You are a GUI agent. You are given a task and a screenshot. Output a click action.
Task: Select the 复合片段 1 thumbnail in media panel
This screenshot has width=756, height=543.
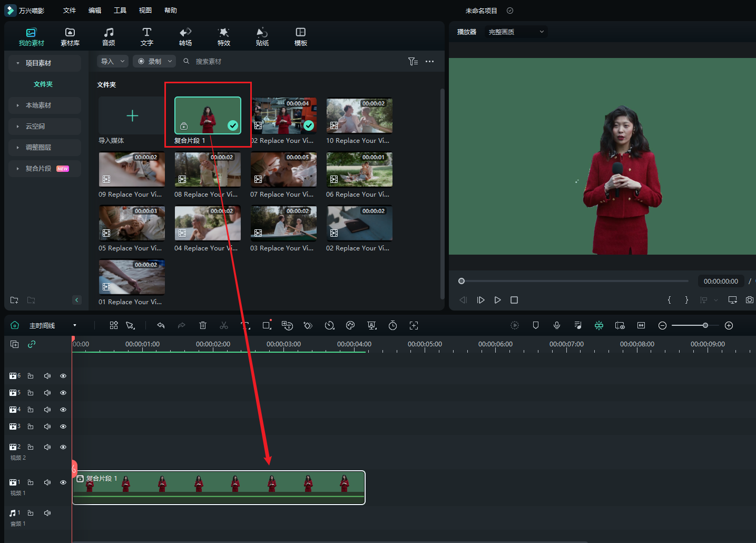(x=208, y=115)
